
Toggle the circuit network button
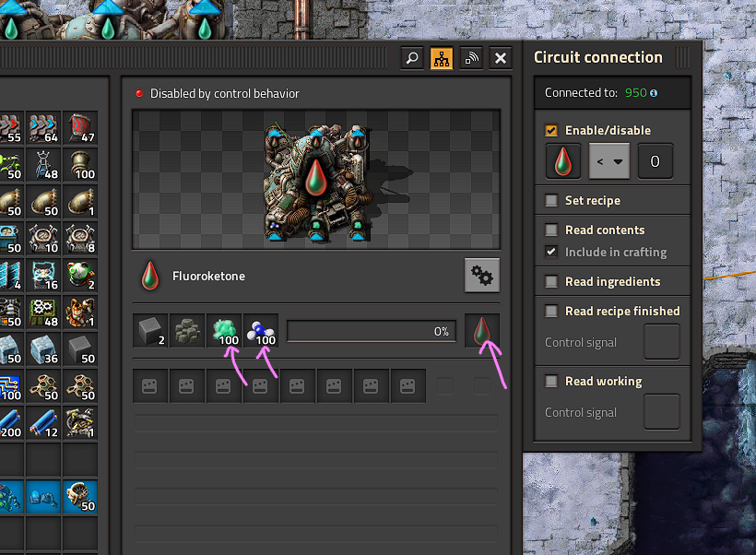point(442,59)
